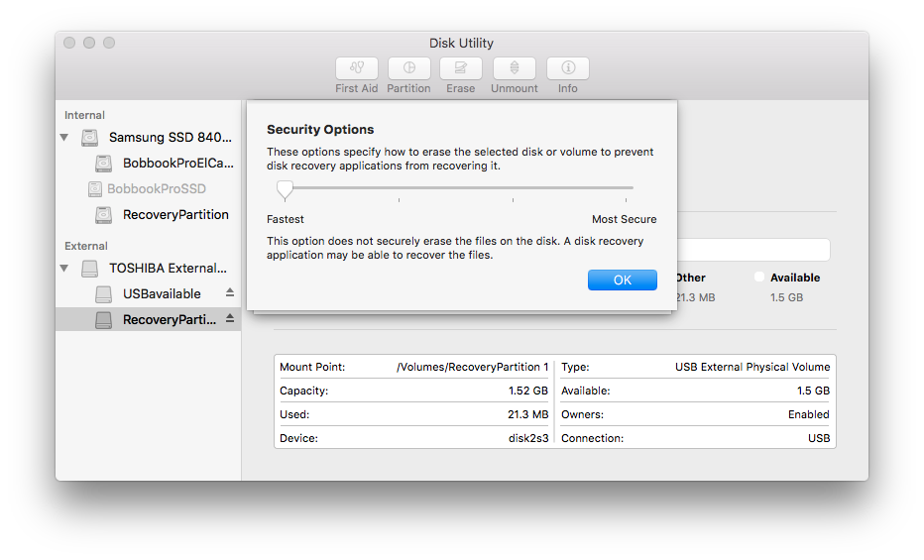
Task: Collapse the Samsung SSD 840 disclosure triangle
Action: 64,137
